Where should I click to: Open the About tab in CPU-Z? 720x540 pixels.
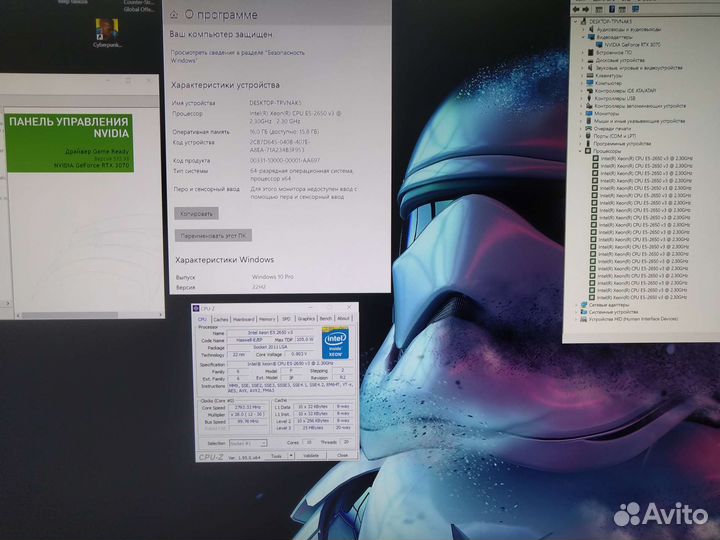pos(343,318)
